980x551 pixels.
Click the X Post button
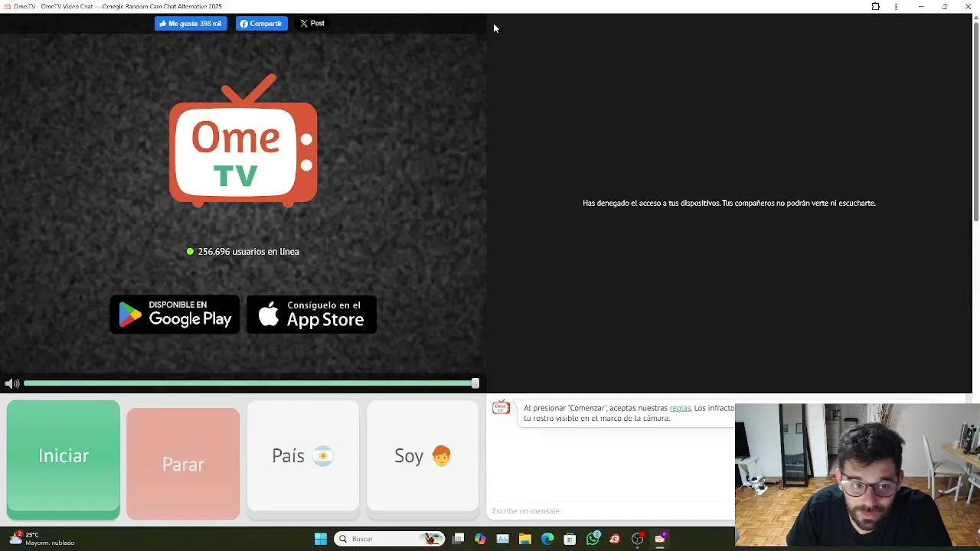(312, 24)
